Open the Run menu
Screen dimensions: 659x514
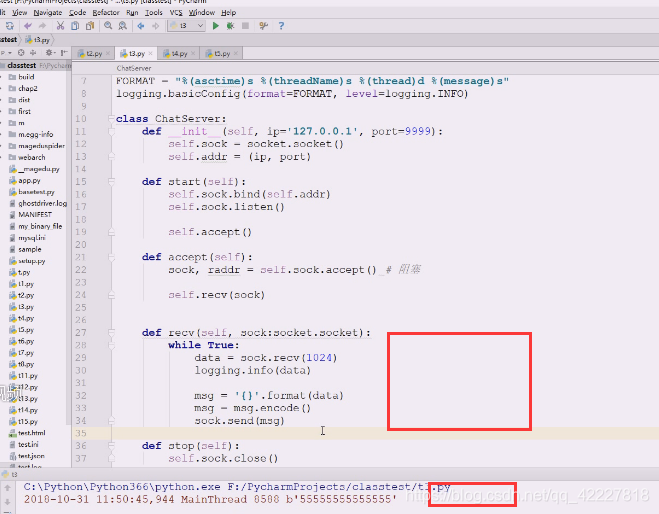[132, 13]
